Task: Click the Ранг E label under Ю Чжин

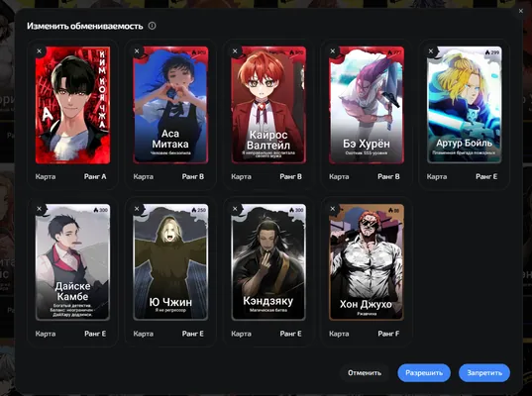Action: click(x=193, y=334)
